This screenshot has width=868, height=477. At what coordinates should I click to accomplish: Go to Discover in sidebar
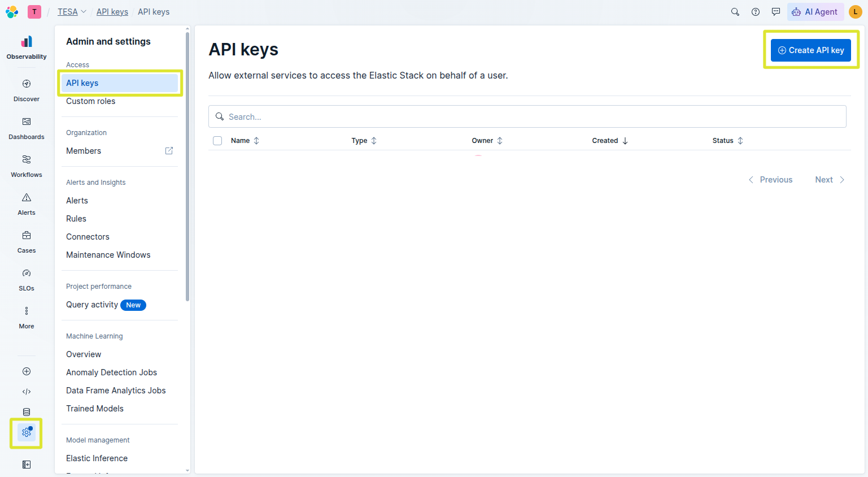pyautogui.click(x=27, y=90)
